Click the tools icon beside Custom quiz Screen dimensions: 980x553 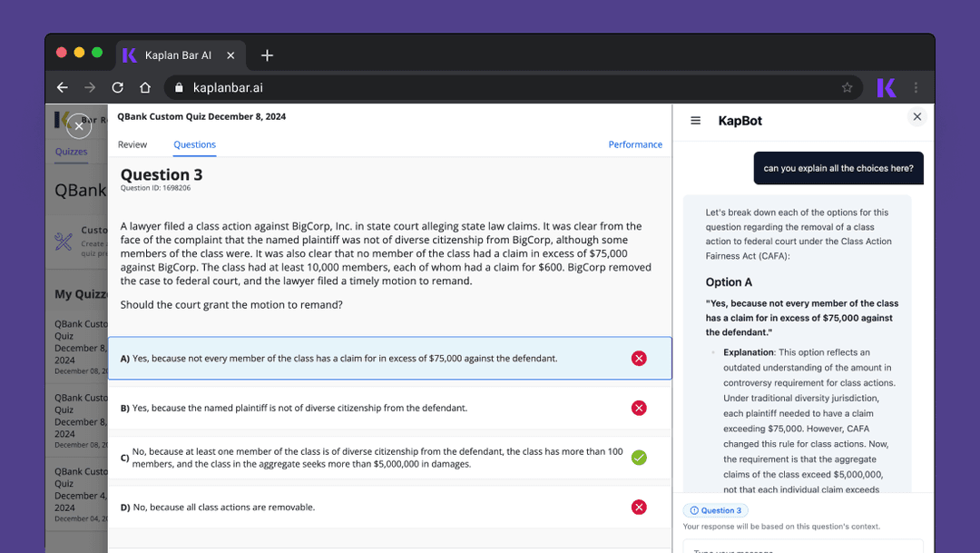click(x=64, y=242)
